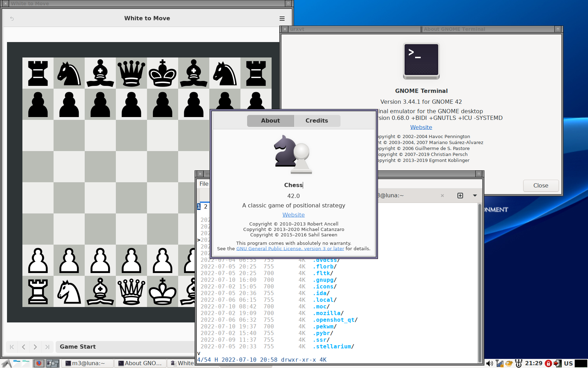Open the Chess hamburger menu
This screenshot has height=368, width=588.
(x=282, y=19)
